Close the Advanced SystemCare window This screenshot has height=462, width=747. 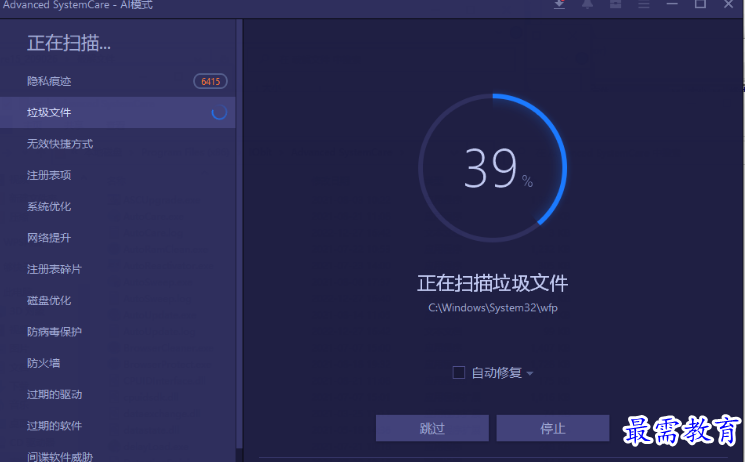[728, 4]
